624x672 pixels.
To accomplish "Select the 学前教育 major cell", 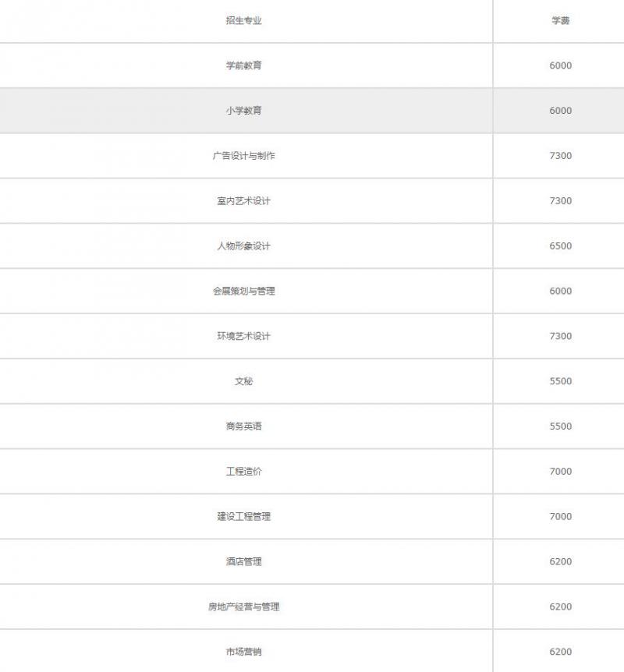I will pos(244,65).
